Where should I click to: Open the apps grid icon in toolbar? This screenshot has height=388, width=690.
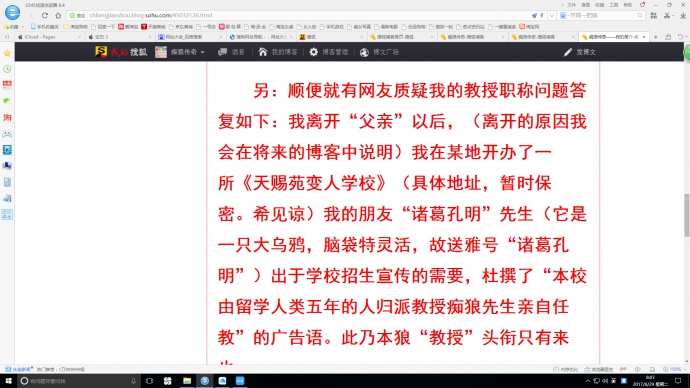pos(654,15)
